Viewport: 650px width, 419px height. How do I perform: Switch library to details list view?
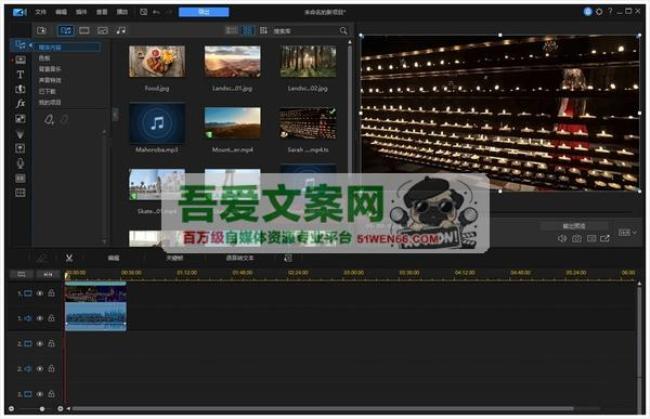click(231, 30)
